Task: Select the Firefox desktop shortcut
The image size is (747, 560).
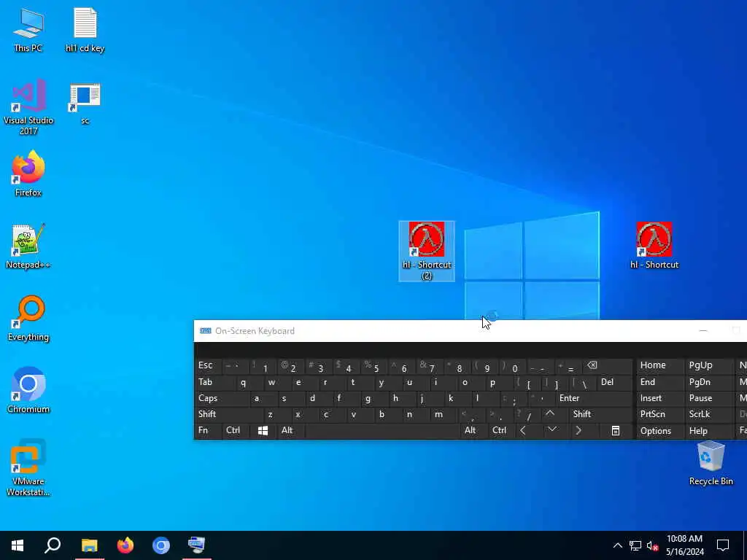Action: (x=28, y=174)
